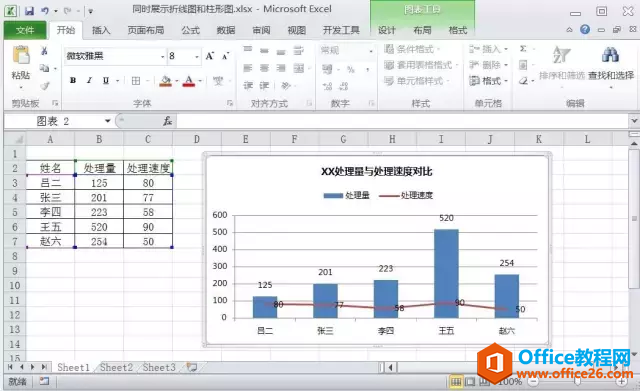
Task: Open 条件格式 conditional formatting
Action: tap(412, 49)
